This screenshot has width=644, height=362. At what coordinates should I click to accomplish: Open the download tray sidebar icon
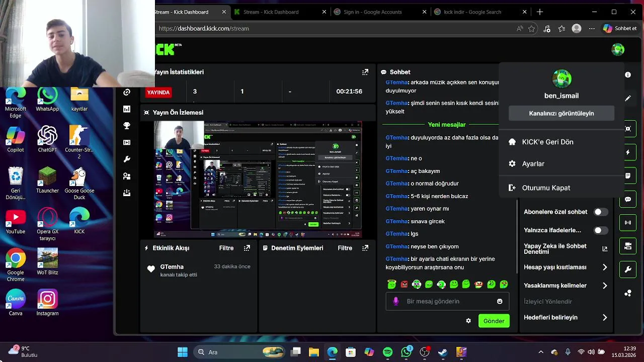(127, 193)
